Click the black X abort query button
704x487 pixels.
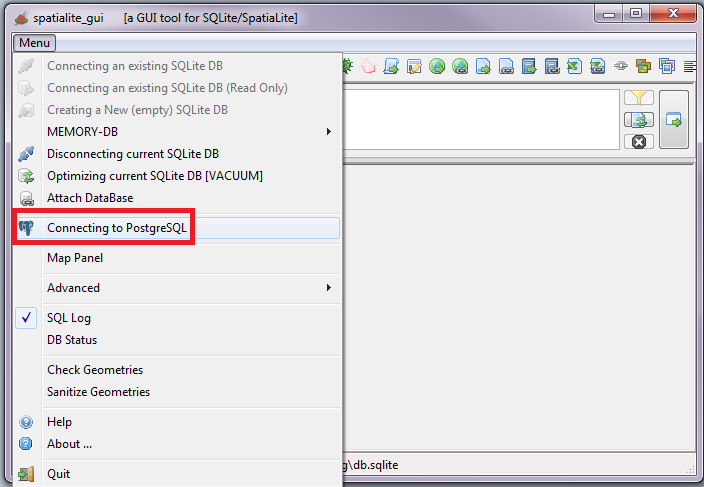pos(639,142)
